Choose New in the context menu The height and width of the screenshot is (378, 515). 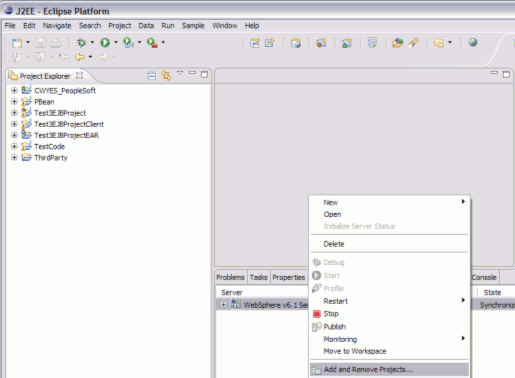pos(390,202)
